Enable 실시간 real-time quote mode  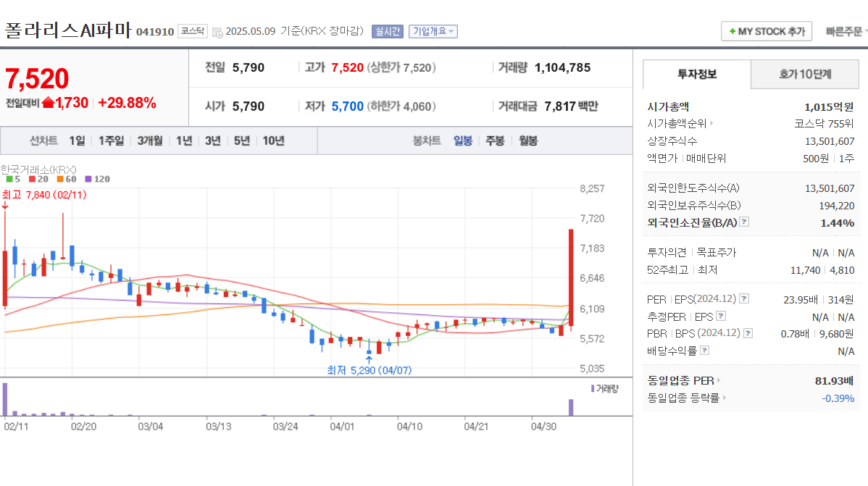tap(387, 31)
